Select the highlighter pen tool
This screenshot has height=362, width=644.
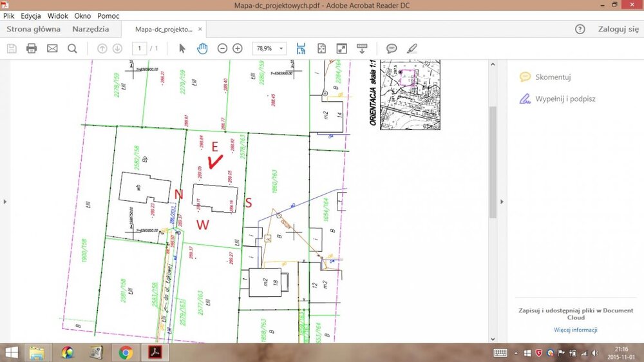pos(412,48)
